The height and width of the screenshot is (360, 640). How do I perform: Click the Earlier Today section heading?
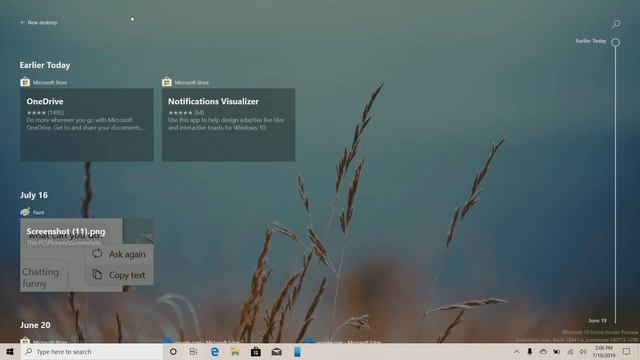[45, 65]
